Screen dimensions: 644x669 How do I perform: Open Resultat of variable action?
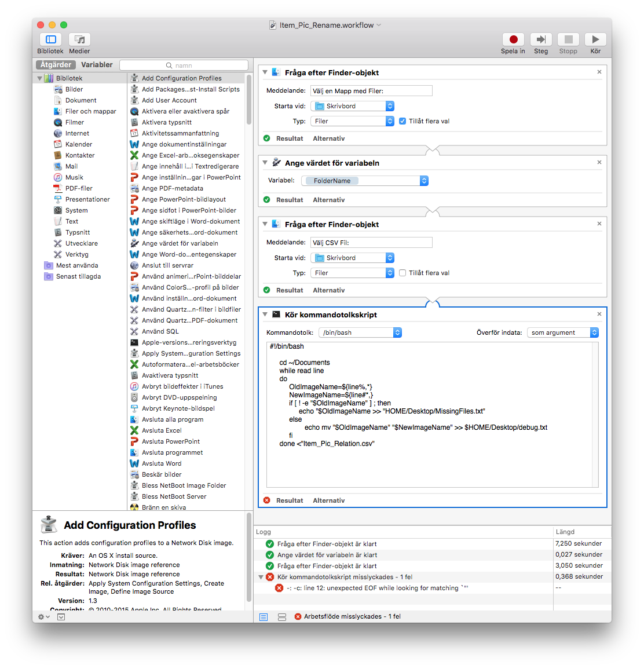pos(290,200)
